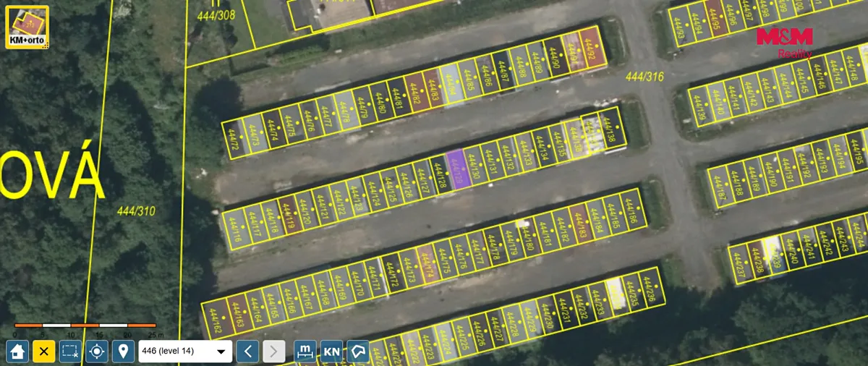Screen dimensions: 868x366
Task: Select parcel label 444/308
Action: pyautogui.click(x=216, y=14)
